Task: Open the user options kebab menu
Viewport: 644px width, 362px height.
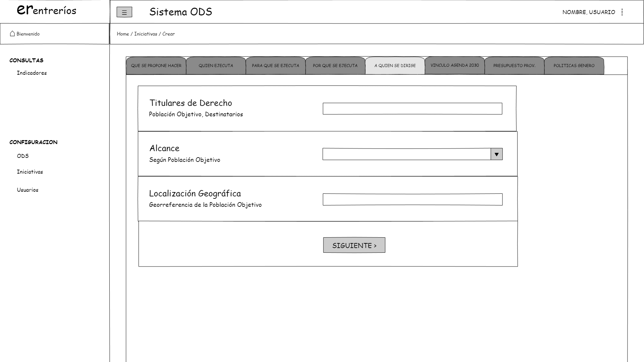Action: point(622,12)
